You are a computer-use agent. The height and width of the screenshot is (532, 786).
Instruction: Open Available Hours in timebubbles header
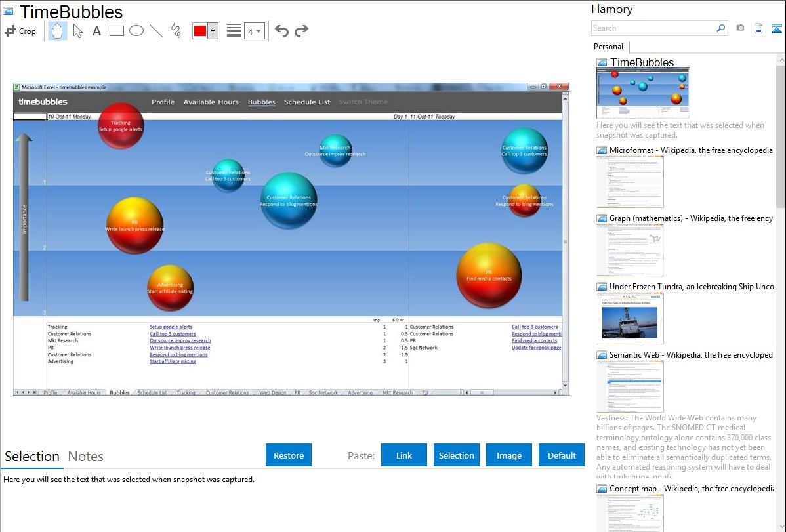click(x=211, y=102)
